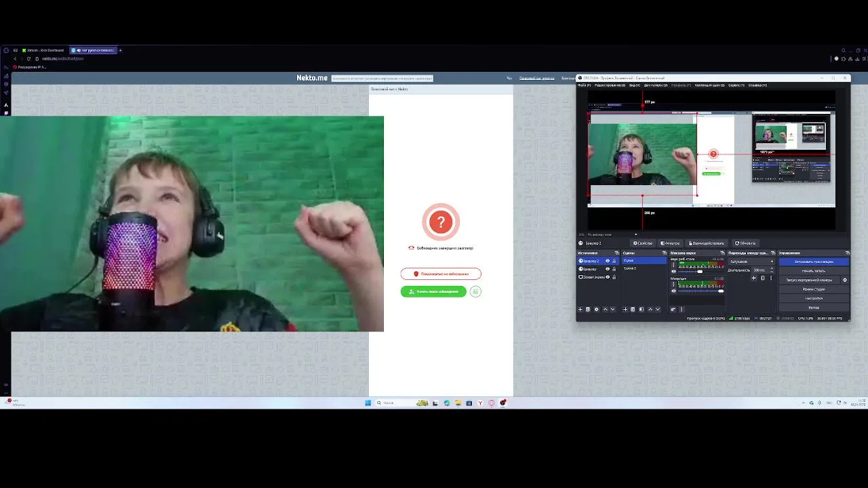This screenshot has height=488, width=868.
Task: Select Сцена in the OBS scenes list
Action: click(644, 260)
